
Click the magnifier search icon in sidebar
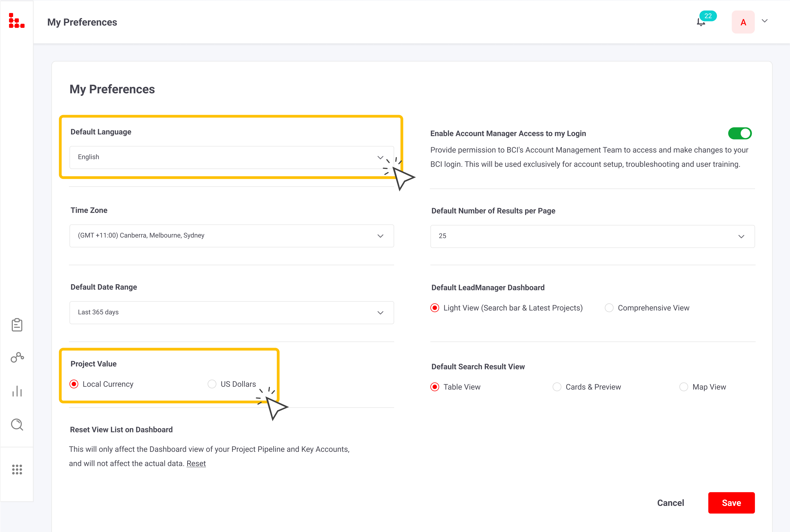pyautogui.click(x=17, y=425)
